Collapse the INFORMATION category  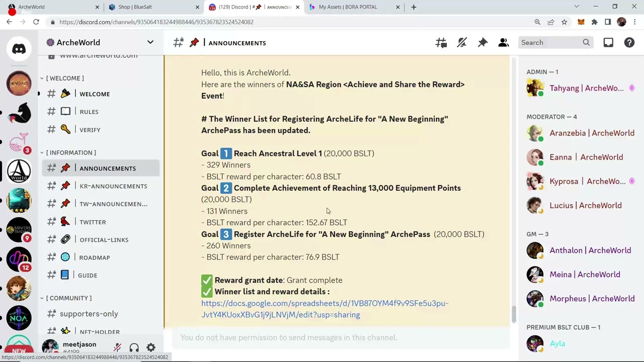coord(68,152)
